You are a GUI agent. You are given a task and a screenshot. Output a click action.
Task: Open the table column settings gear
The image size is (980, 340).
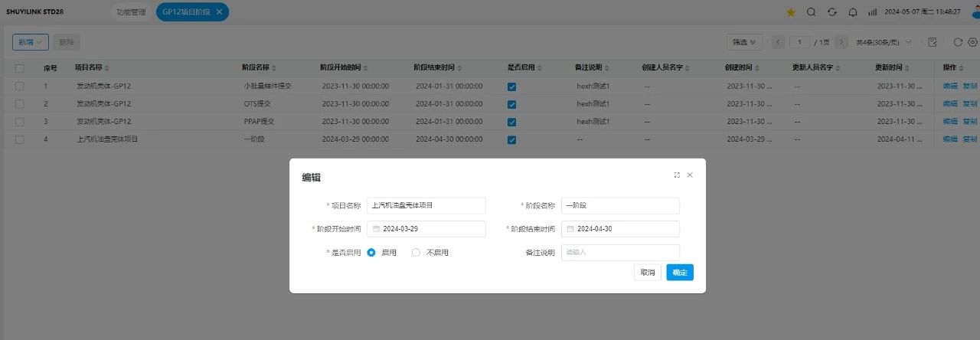(973, 42)
